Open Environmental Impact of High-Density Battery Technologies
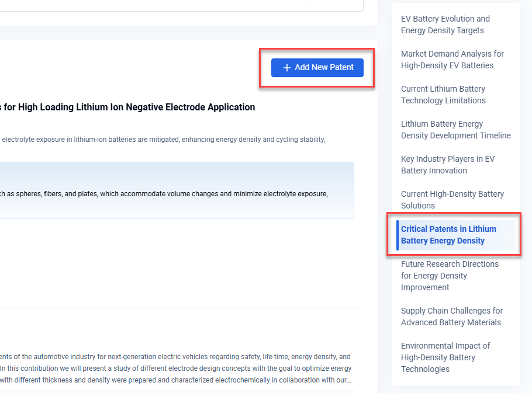The height and width of the screenshot is (393, 532). point(445,357)
